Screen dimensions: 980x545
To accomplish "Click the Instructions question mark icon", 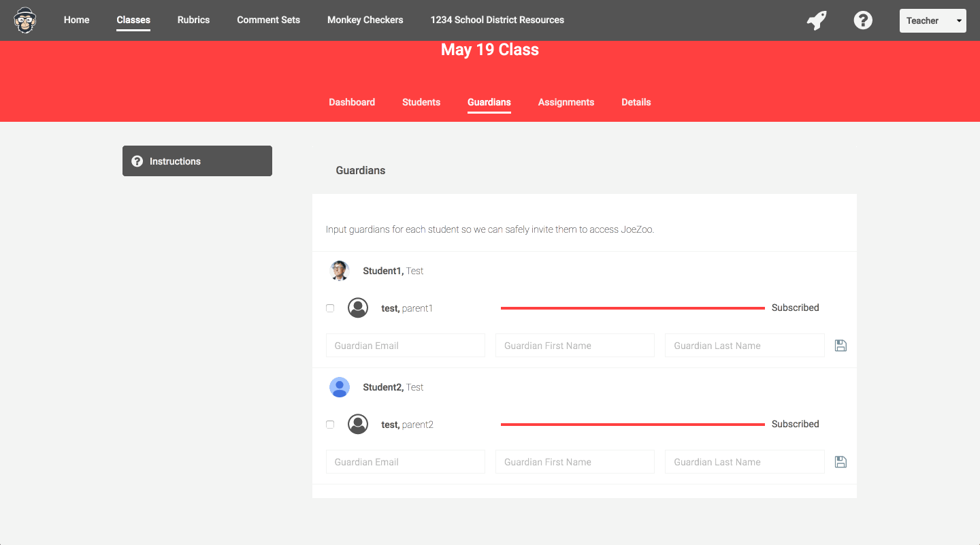I will tap(137, 161).
